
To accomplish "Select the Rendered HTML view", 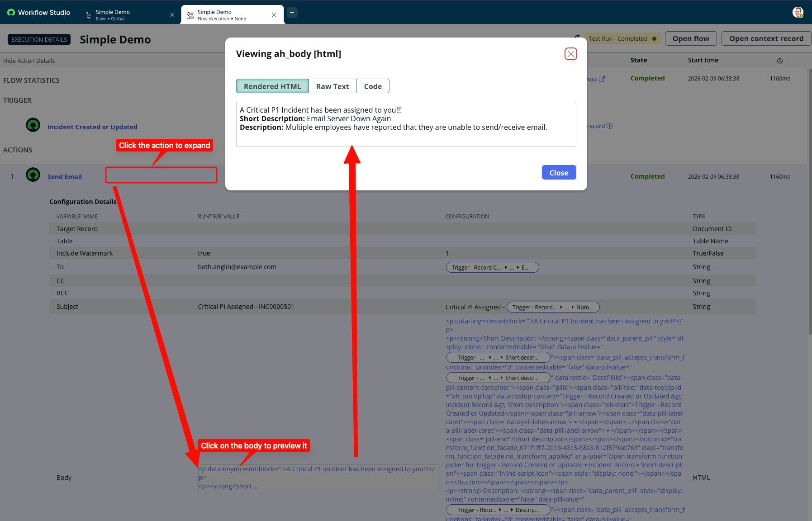I will click(272, 86).
